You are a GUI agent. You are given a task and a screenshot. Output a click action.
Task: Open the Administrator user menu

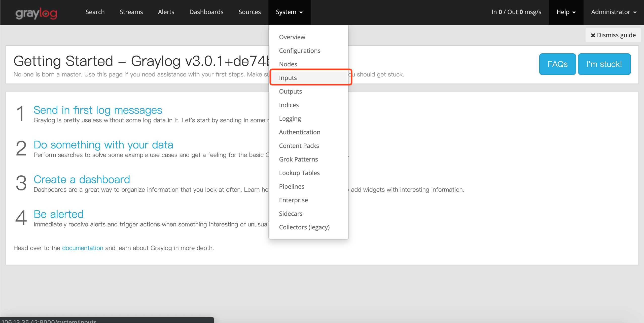point(613,12)
